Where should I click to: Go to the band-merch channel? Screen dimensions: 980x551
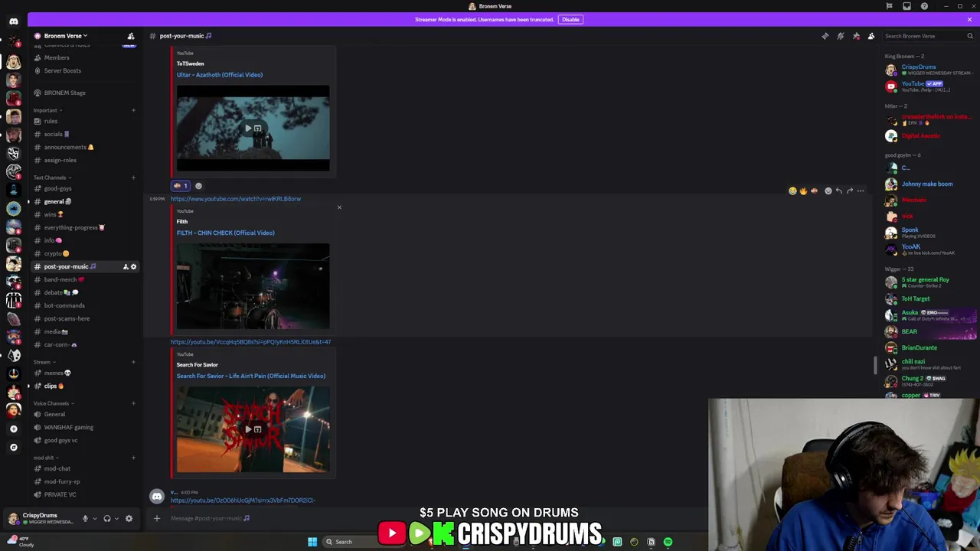click(x=84, y=279)
